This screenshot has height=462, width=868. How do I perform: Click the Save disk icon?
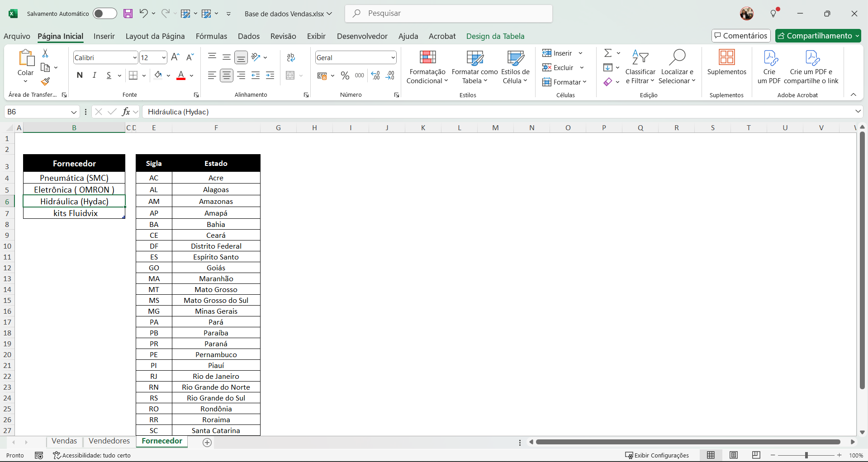pyautogui.click(x=128, y=14)
